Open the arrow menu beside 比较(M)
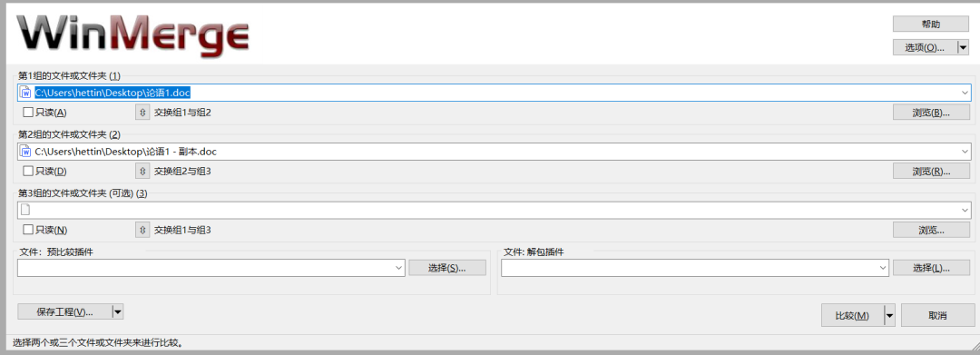 click(x=889, y=316)
